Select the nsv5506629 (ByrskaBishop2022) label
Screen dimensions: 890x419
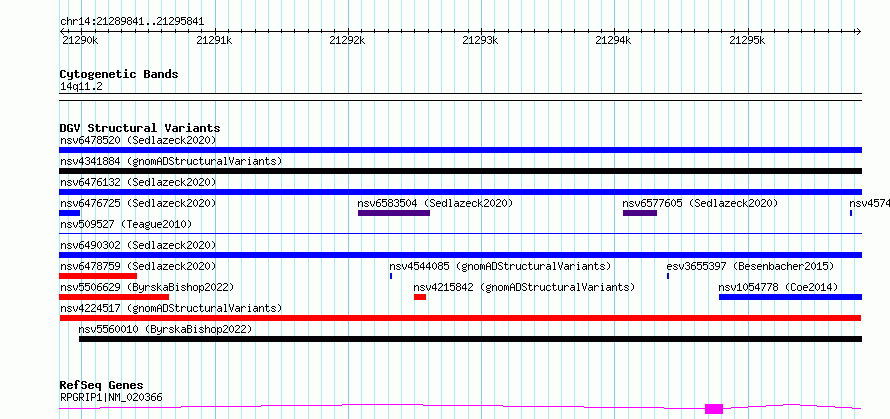pos(147,287)
